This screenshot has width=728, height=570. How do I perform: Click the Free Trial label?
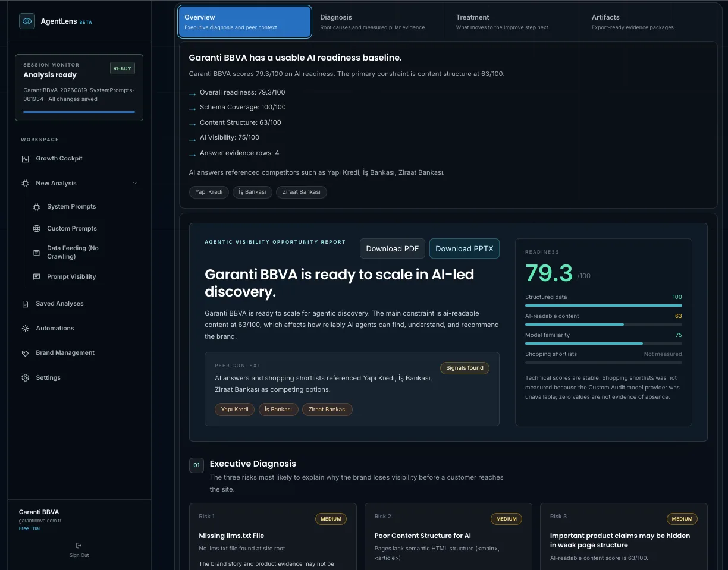[29, 528]
